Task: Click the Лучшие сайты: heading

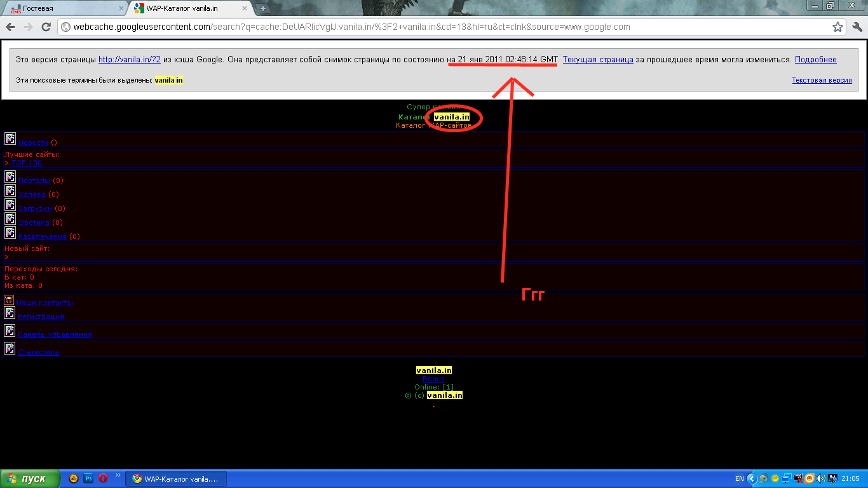Action: pyautogui.click(x=32, y=155)
